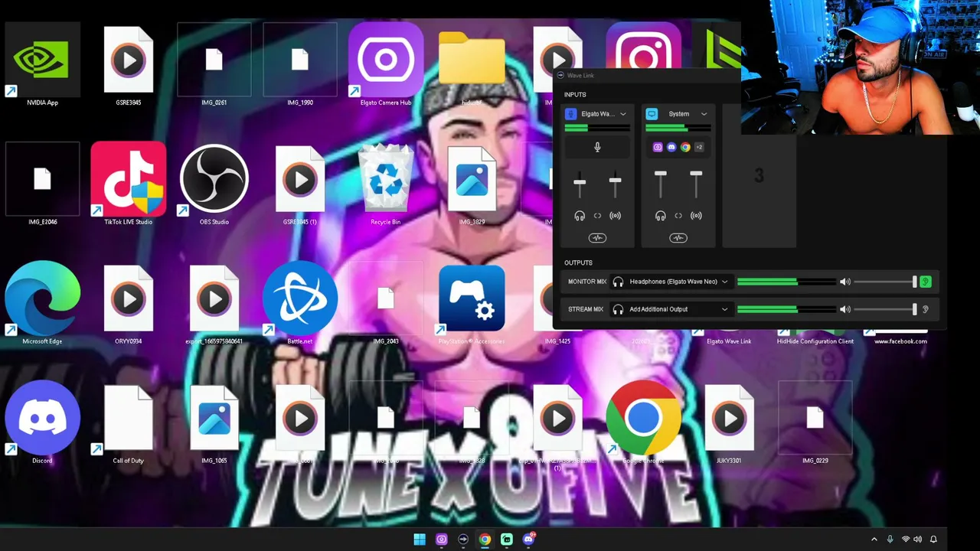
Task: Click the Elgato Camera Hub app icon in System channel
Action: point(658,147)
